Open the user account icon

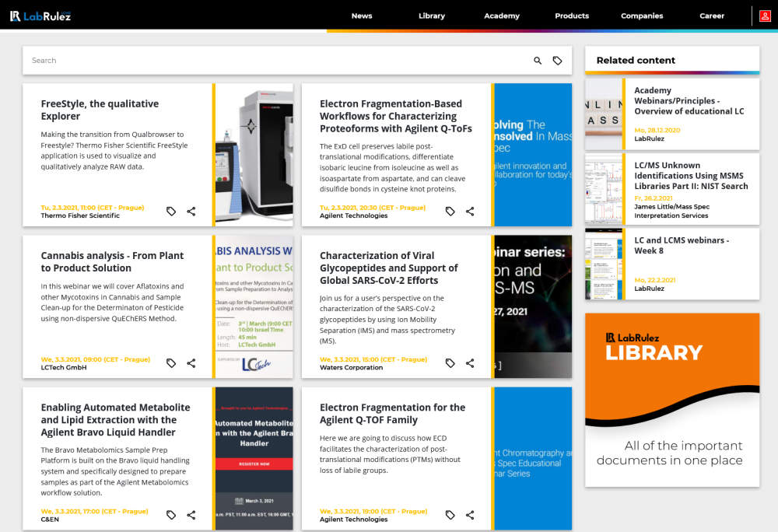click(x=765, y=16)
